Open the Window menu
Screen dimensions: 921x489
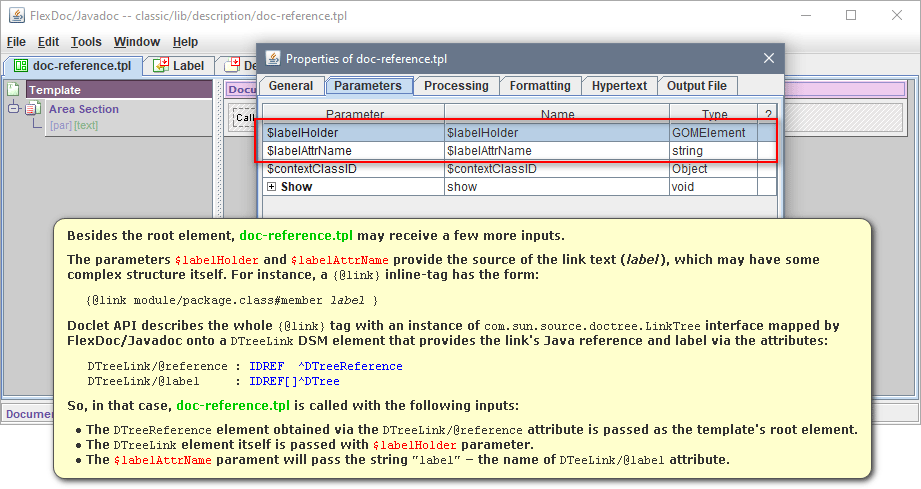click(x=136, y=42)
